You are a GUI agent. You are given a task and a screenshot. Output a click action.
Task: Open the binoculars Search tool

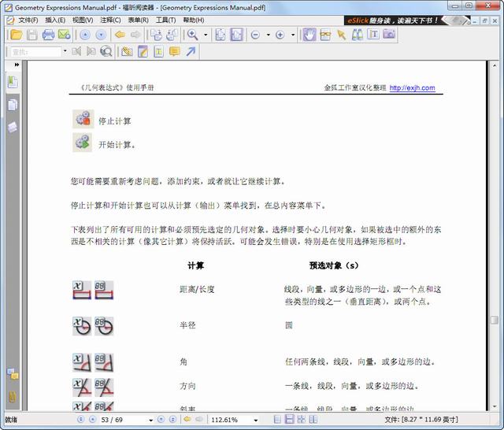(x=357, y=35)
